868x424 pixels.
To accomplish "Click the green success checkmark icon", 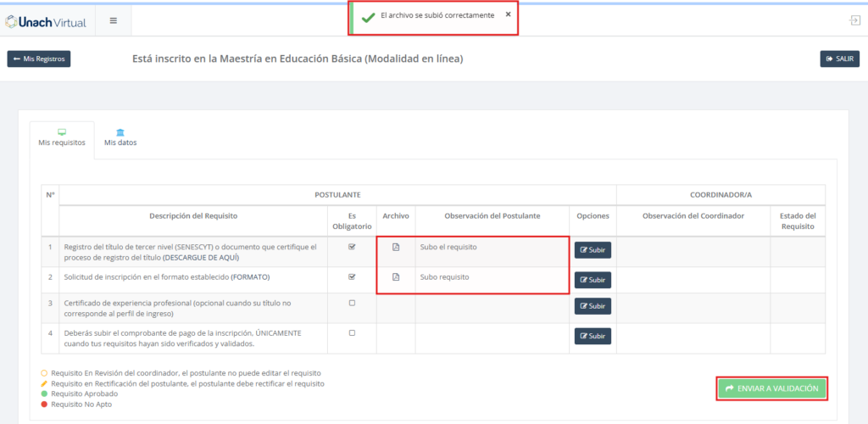I will (368, 16).
